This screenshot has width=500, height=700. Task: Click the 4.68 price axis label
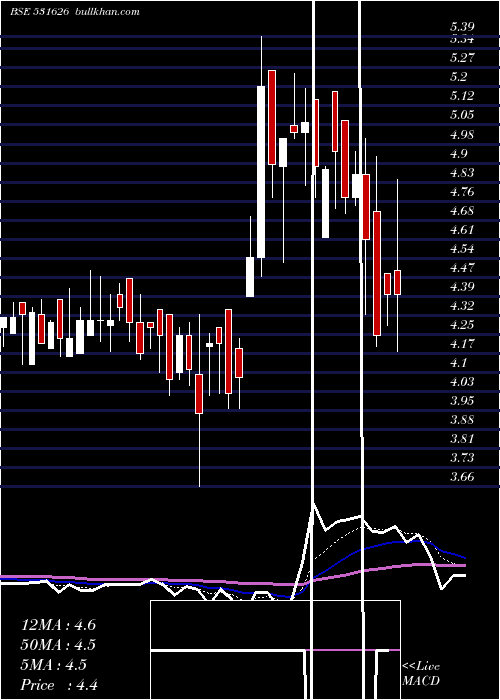pos(462,210)
